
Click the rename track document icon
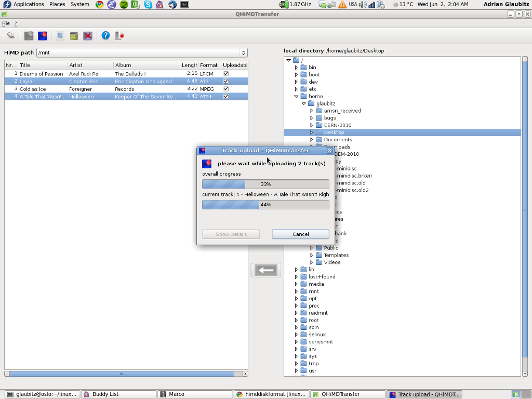click(60, 36)
